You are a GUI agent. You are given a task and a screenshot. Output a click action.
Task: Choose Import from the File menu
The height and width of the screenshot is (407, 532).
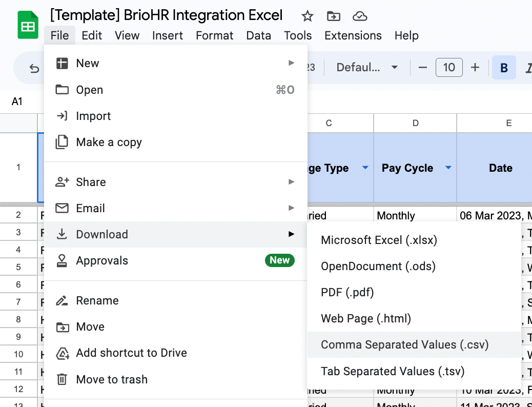pyautogui.click(x=176, y=116)
